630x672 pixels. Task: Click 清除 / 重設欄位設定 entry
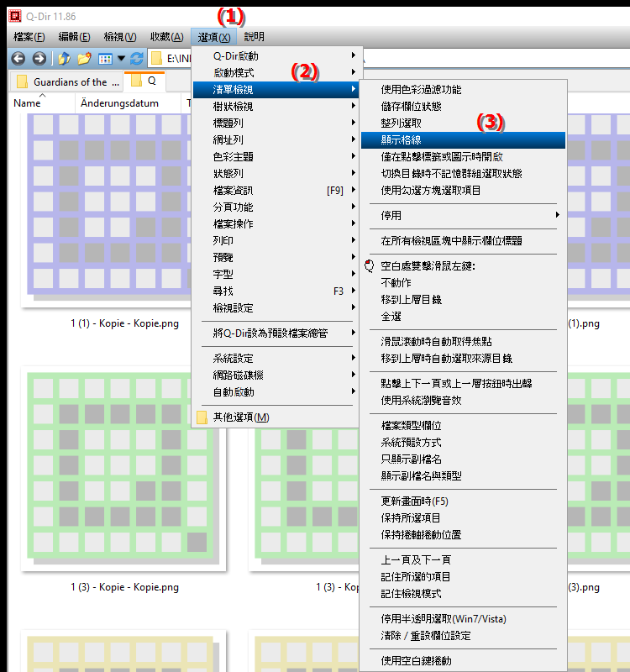coord(463,636)
